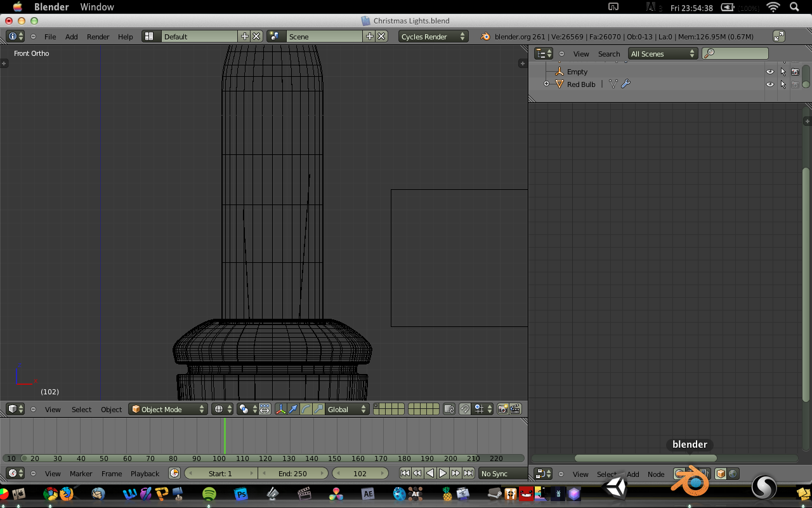Open the All Scenes display dropdown
Image resolution: width=812 pixels, height=508 pixels.
pos(663,54)
